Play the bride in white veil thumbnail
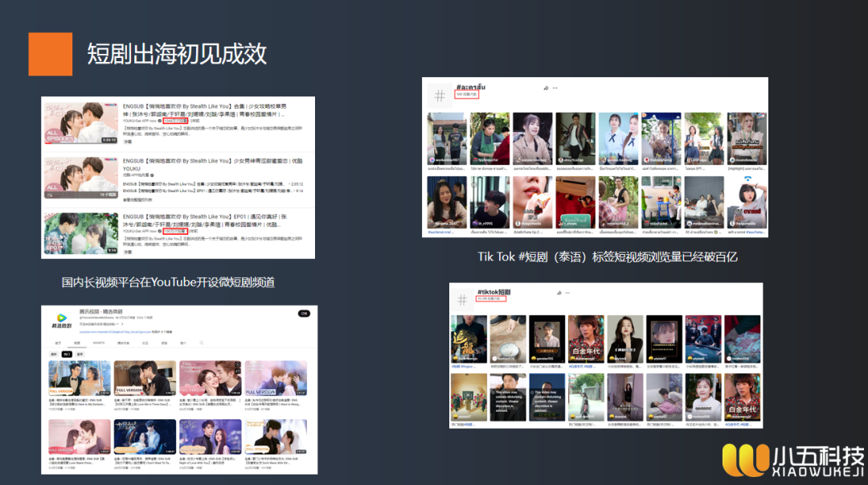The width and height of the screenshot is (868, 485). click(276, 436)
